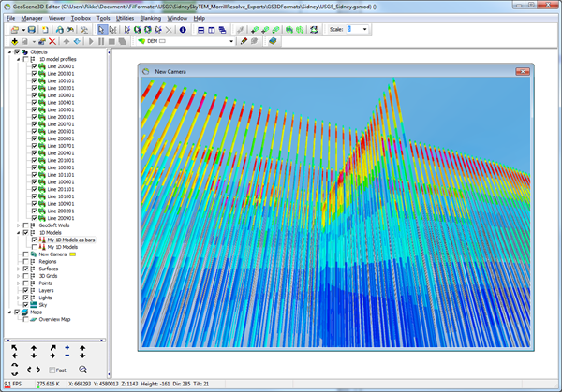Expand the 3D Grids tree node
Screen dimensions: 562x392
19,276
